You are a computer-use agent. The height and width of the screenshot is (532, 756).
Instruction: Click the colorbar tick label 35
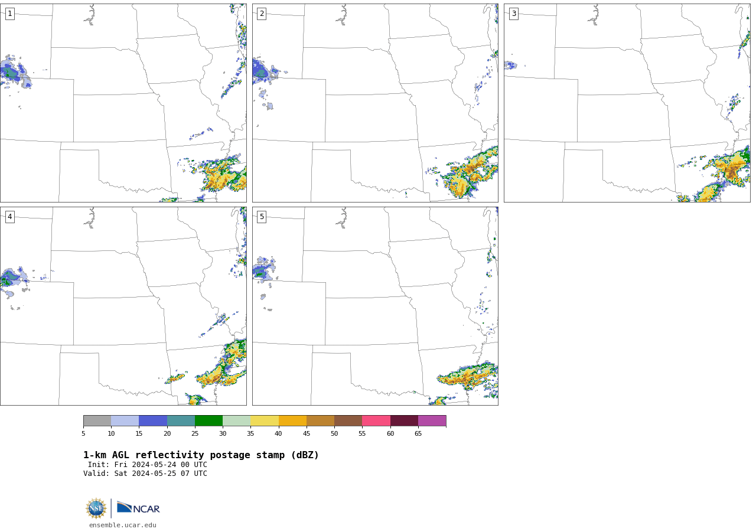tap(250, 433)
